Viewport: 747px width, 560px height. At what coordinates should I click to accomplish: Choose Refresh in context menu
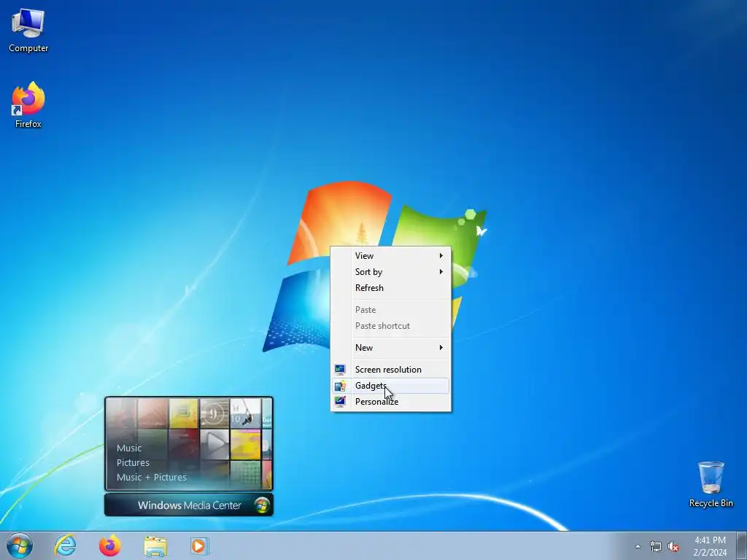tap(391, 288)
